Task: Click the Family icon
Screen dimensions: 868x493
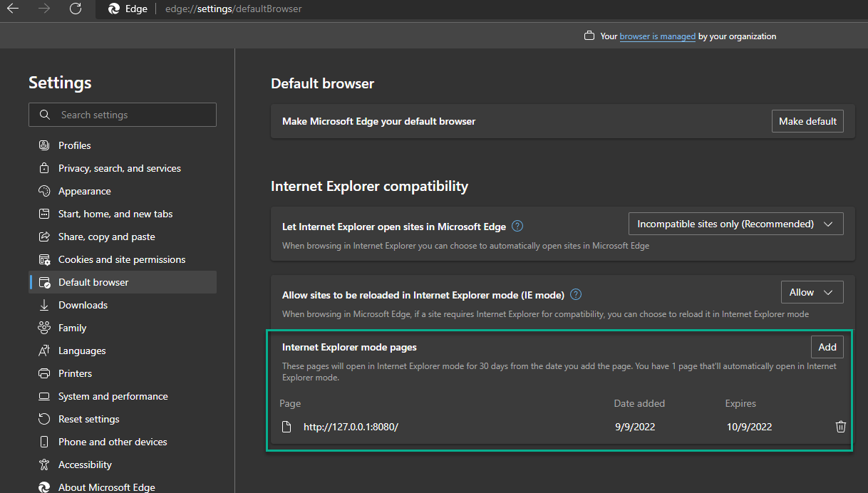Action: (x=44, y=328)
